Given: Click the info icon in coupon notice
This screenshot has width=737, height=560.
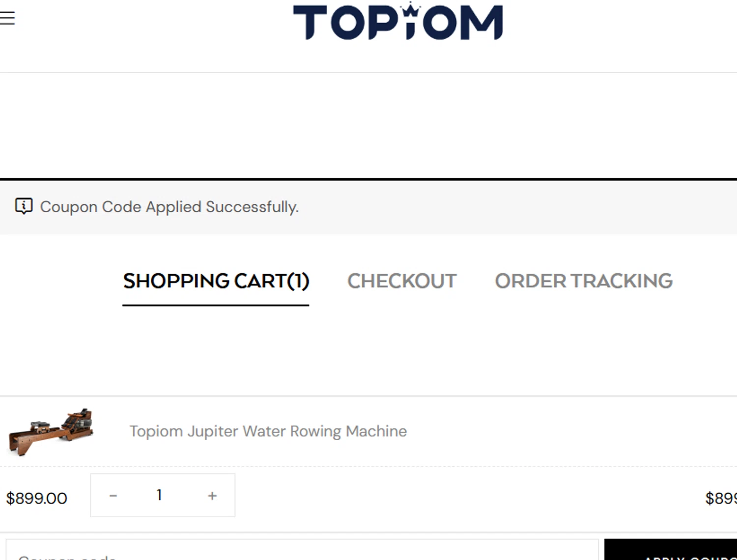Looking at the screenshot, I should 24,206.
